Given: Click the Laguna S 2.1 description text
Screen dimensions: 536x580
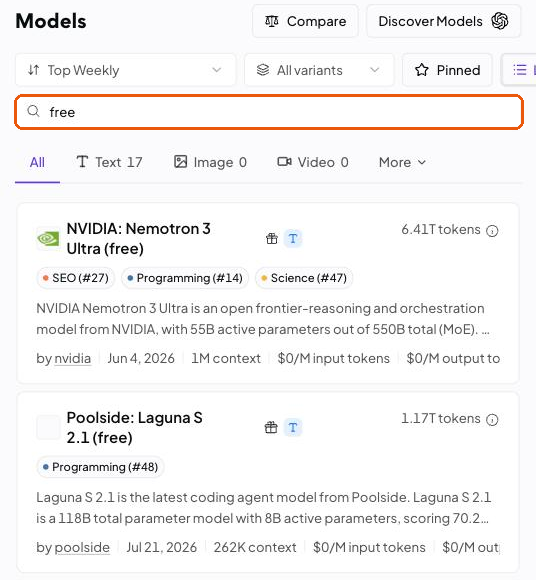Looking at the screenshot, I should pyautogui.click(x=263, y=508).
